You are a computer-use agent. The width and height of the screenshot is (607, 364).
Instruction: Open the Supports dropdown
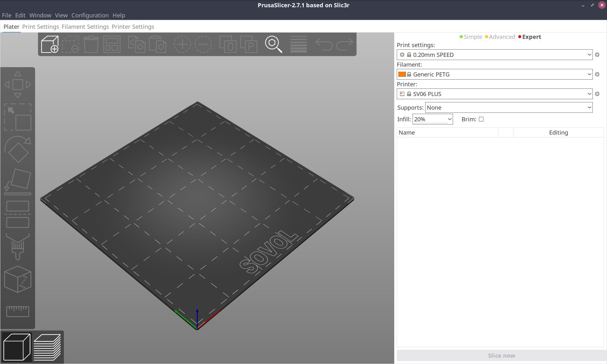click(x=509, y=107)
